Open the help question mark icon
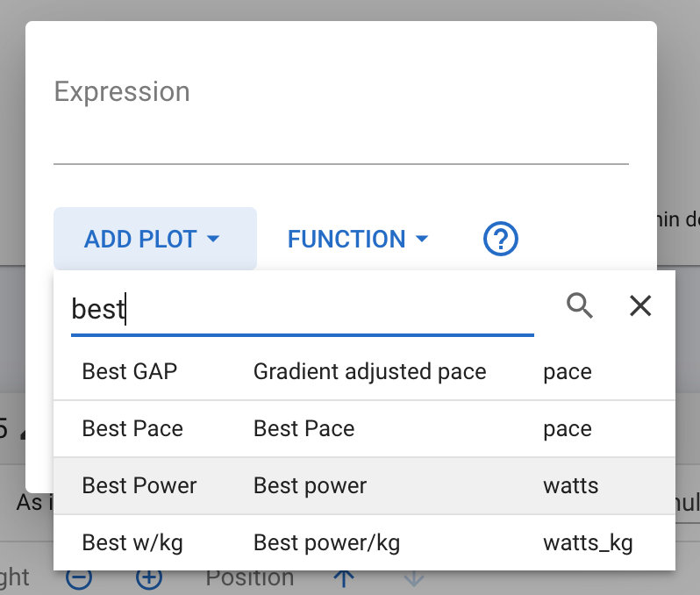 [502, 239]
